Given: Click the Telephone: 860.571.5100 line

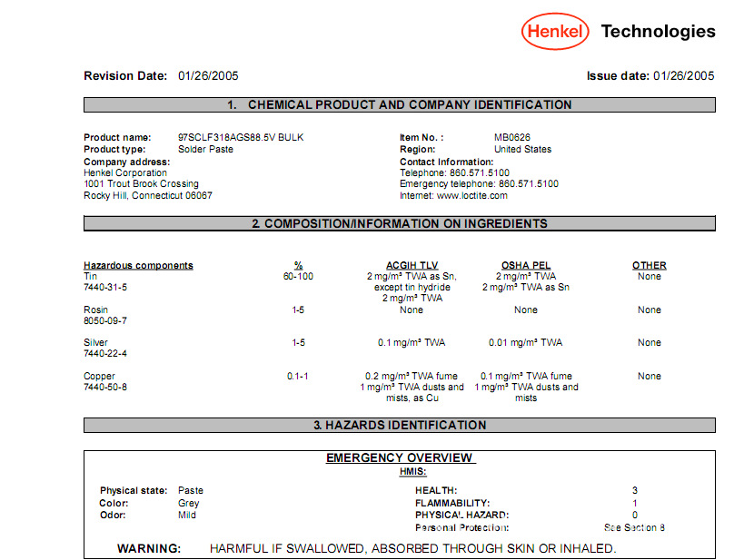Looking at the screenshot, I should coord(454,172).
